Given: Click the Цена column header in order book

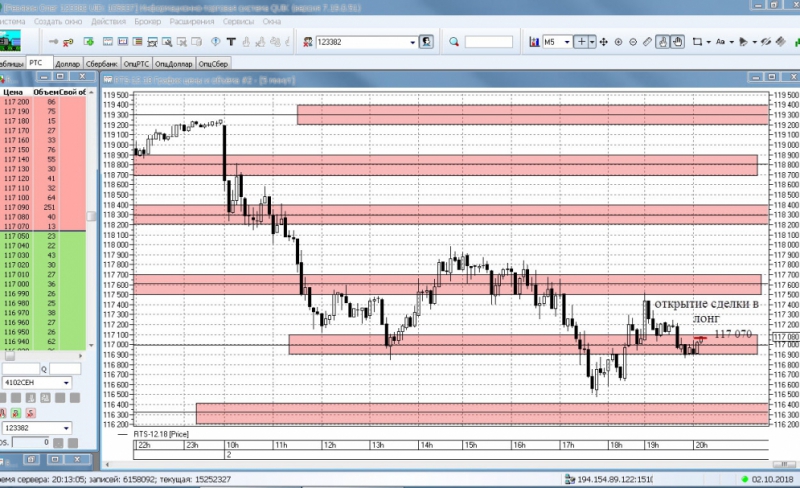Looking at the screenshot, I should 13,92.
